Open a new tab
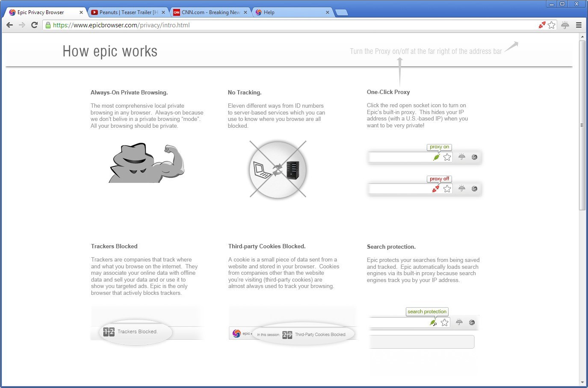The image size is (588, 388). click(341, 12)
